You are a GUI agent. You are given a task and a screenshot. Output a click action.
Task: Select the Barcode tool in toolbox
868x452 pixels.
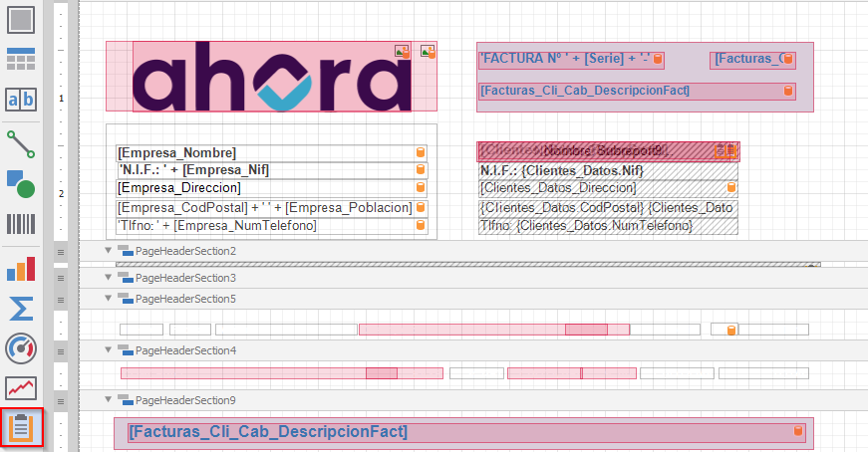click(x=21, y=224)
